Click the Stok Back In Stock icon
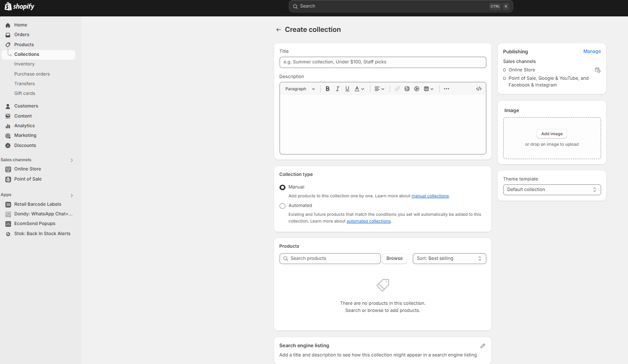The width and height of the screenshot is (628, 364). tap(8, 234)
